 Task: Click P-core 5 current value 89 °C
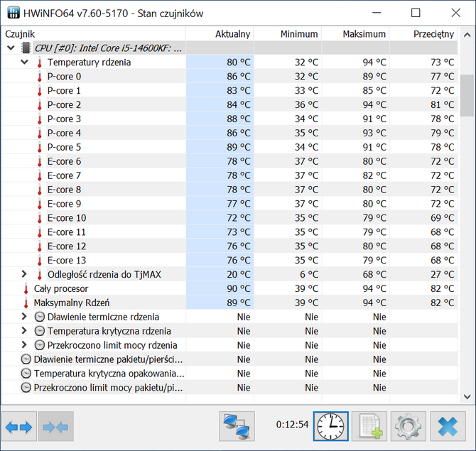(x=239, y=147)
